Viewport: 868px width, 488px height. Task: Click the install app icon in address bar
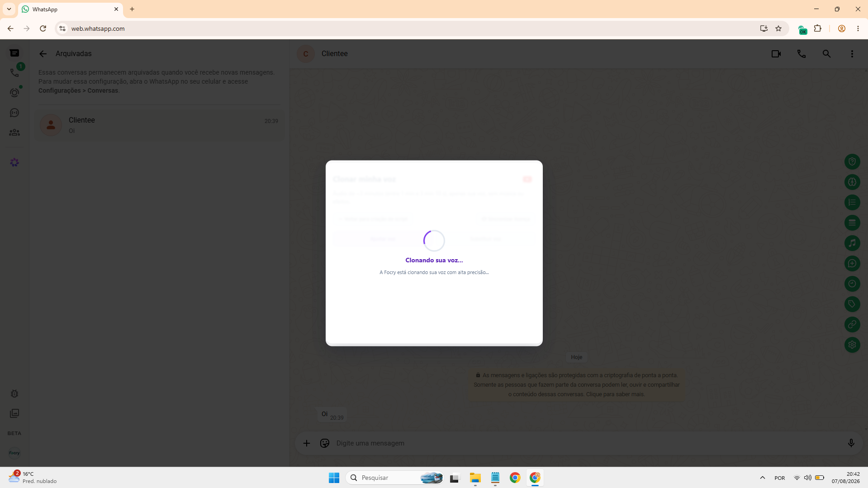[x=764, y=28]
